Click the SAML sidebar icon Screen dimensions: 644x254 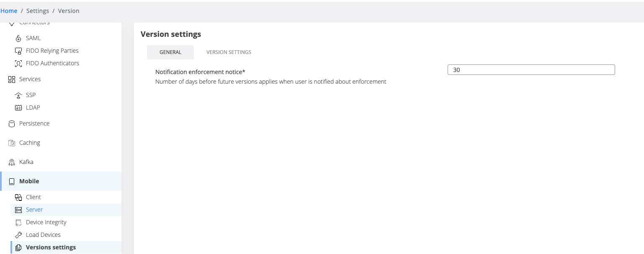pyautogui.click(x=18, y=38)
